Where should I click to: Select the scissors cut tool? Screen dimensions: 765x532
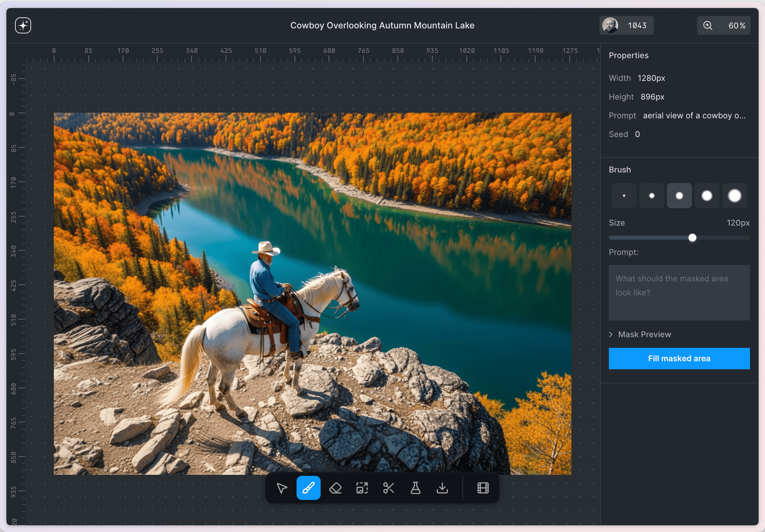pos(389,488)
